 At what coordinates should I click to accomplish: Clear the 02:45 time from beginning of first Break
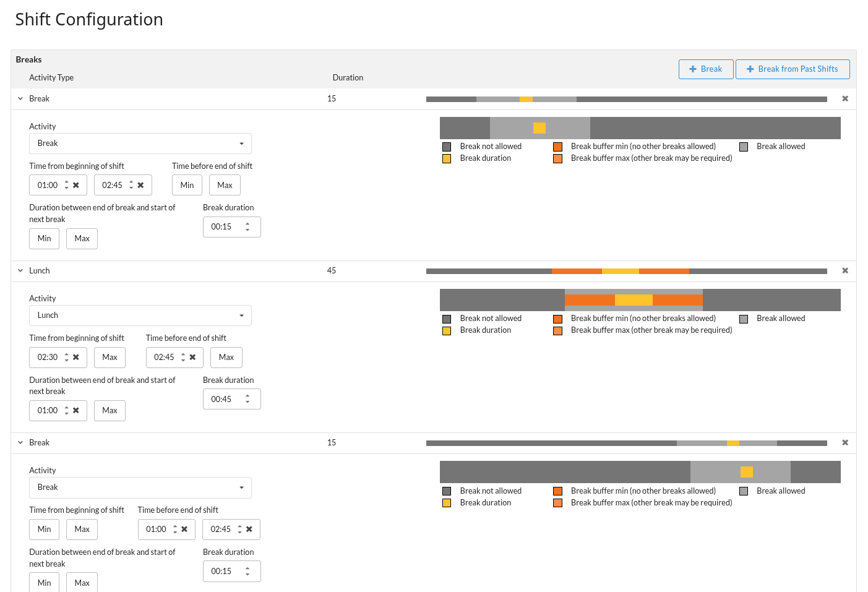pos(140,186)
